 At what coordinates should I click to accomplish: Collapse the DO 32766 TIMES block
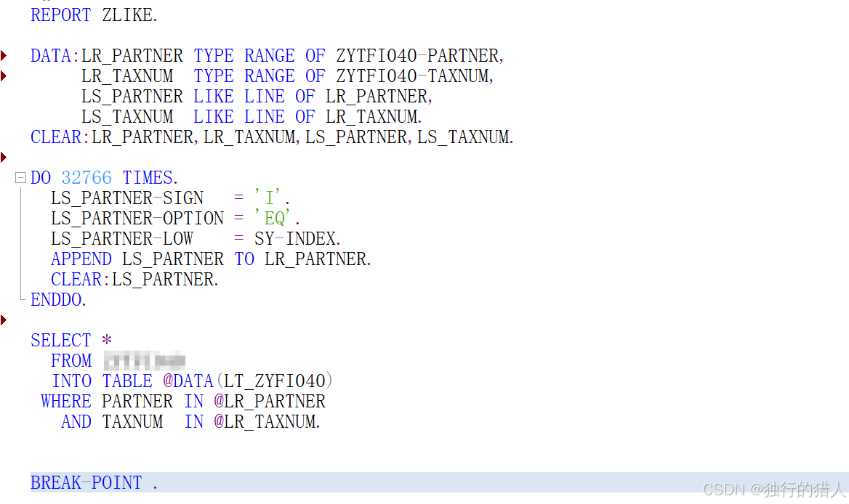(x=20, y=178)
